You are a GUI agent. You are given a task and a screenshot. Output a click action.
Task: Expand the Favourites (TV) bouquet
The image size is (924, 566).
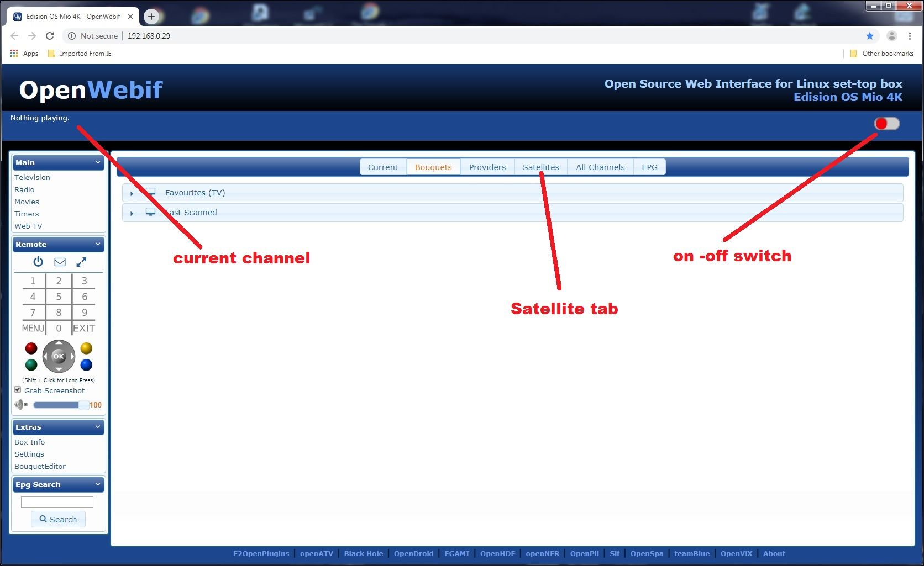(x=512, y=193)
